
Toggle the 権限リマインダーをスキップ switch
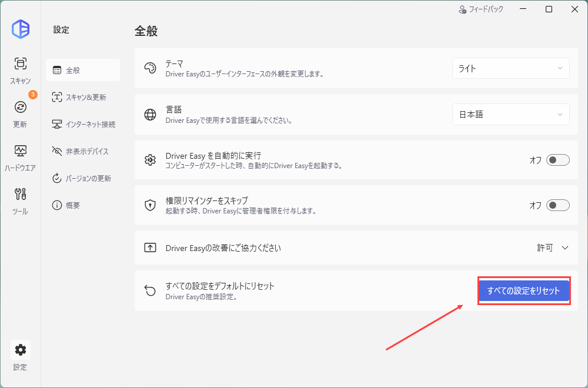pyautogui.click(x=557, y=205)
